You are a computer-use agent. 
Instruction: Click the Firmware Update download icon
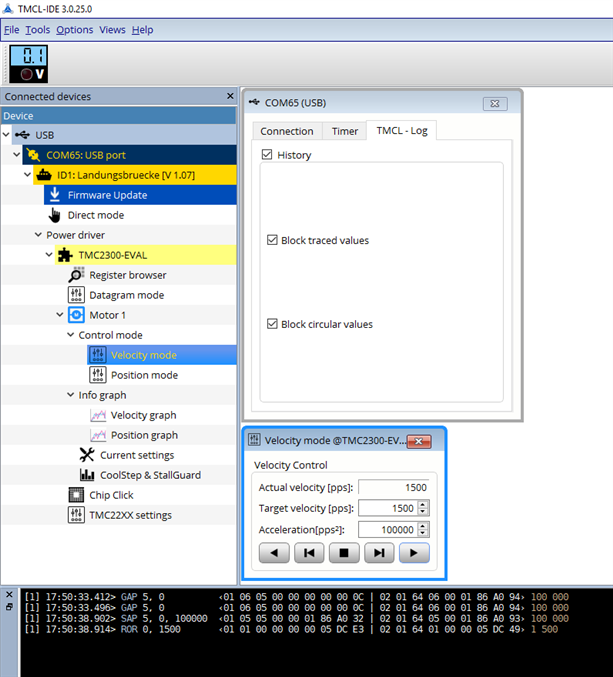(x=55, y=195)
